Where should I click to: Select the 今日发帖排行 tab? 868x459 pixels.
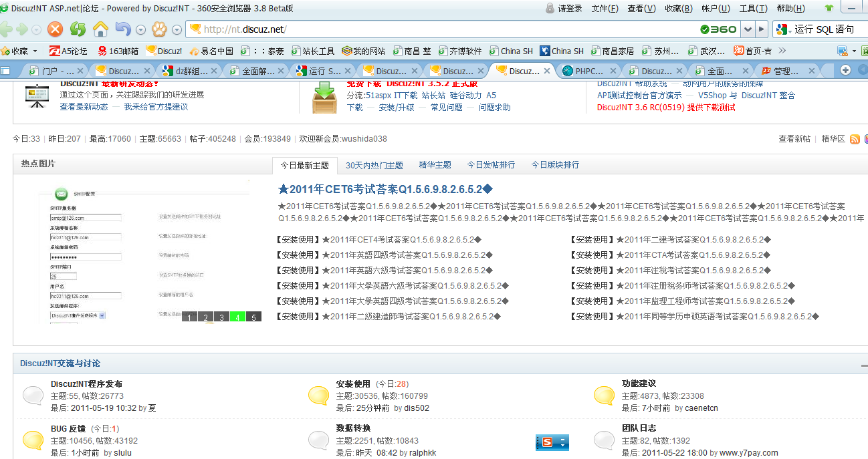tap(491, 165)
